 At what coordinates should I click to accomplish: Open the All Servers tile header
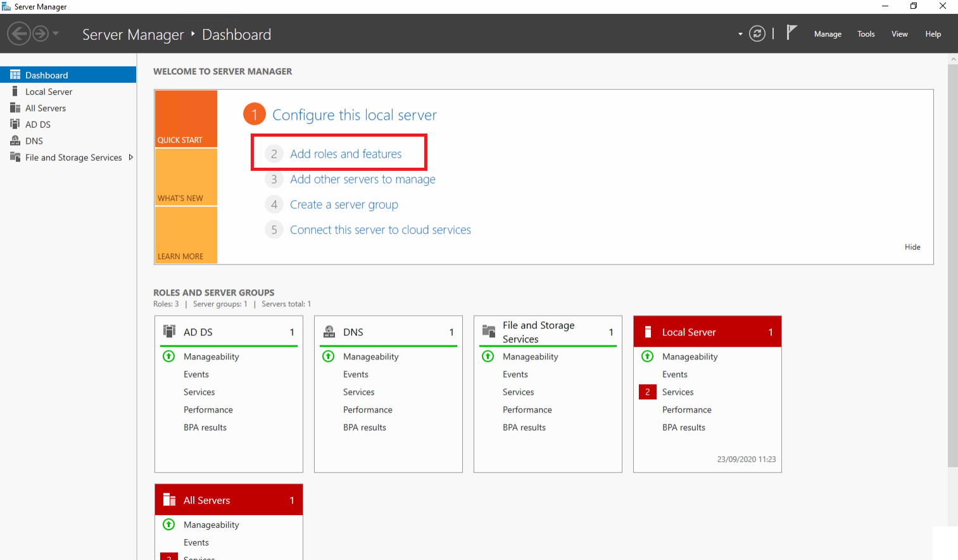tap(229, 500)
